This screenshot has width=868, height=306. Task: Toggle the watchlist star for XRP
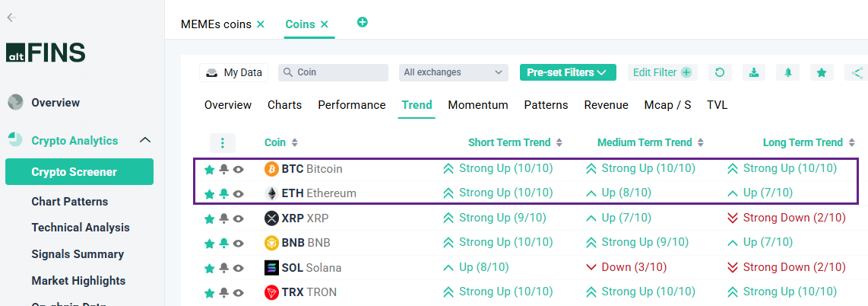pyautogui.click(x=209, y=218)
